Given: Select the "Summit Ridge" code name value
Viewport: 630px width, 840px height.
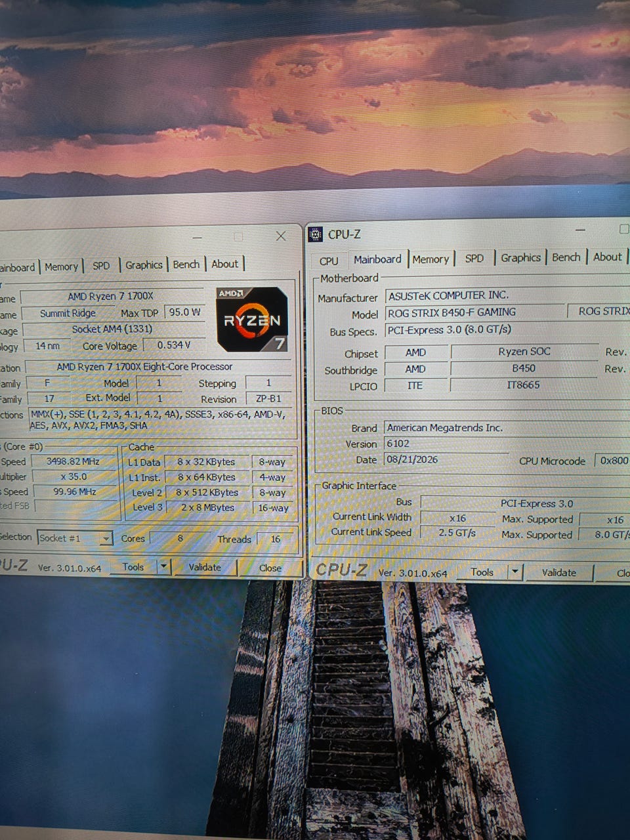Looking at the screenshot, I should [68, 314].
